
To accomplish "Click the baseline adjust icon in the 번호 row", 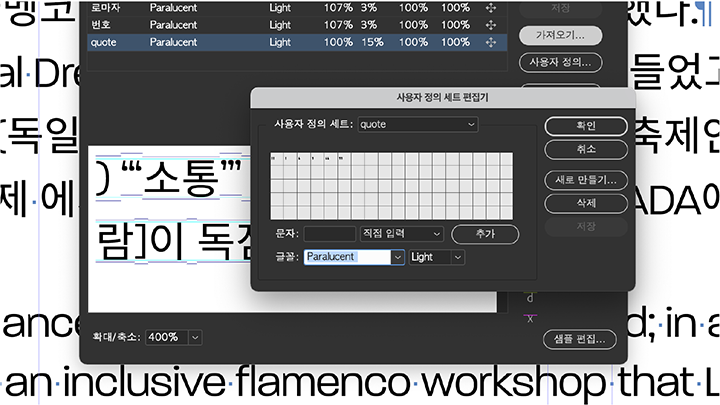I will coord(490,25).
